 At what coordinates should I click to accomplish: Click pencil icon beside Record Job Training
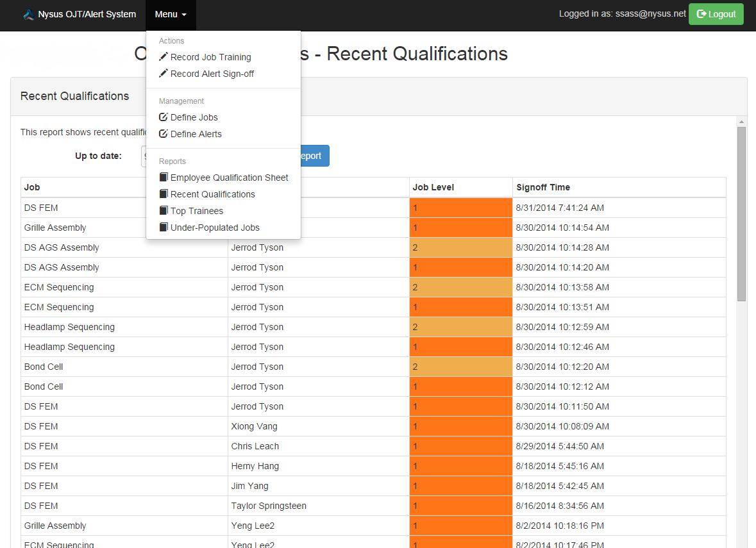[164, 57]
